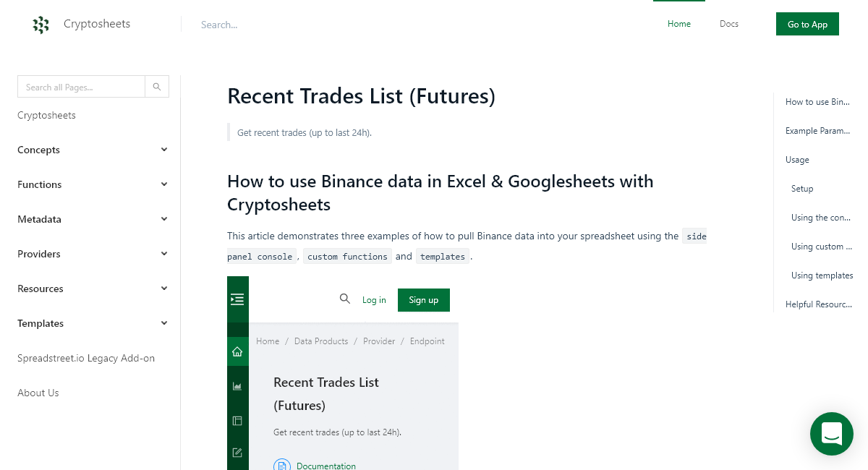Open the Usage section from right outline
The width and height of the screenshot is (868, 470).
coord(796,159)
